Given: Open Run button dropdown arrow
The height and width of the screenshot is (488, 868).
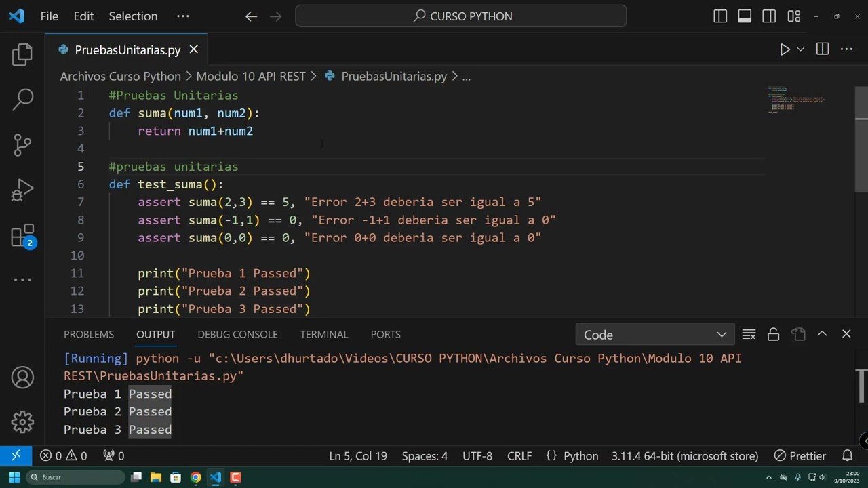Looking at the screenshot, I should (801, 49).
